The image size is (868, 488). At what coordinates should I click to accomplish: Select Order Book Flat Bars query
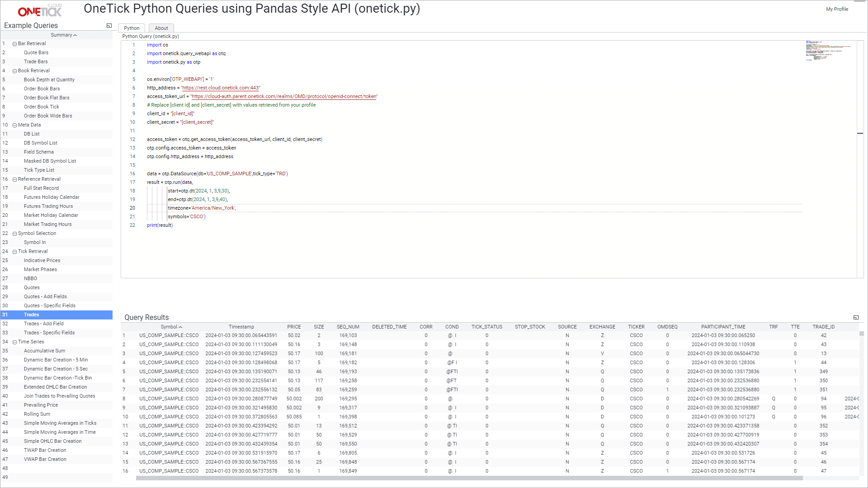[x=47, y=98]
